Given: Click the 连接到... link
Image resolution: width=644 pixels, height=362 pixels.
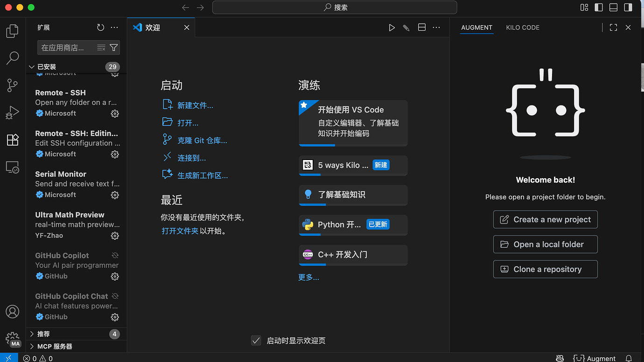Looking at the screenshot, I should (191, 158).
